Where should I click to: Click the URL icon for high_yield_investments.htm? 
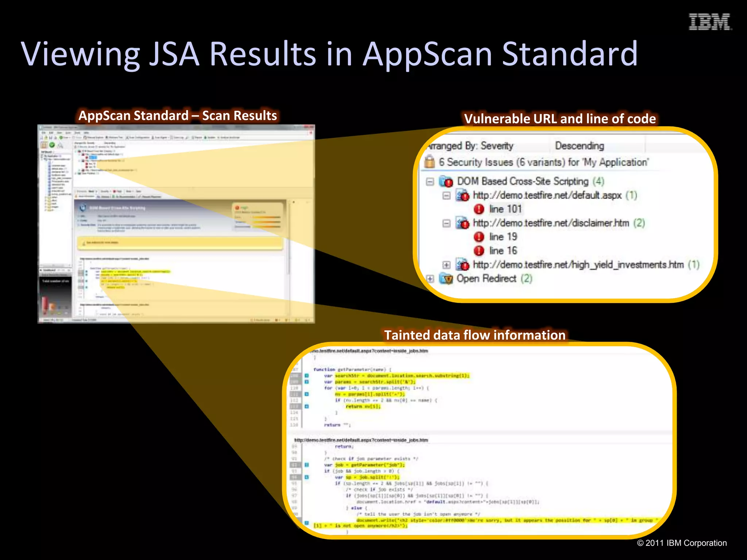point(462,265)
